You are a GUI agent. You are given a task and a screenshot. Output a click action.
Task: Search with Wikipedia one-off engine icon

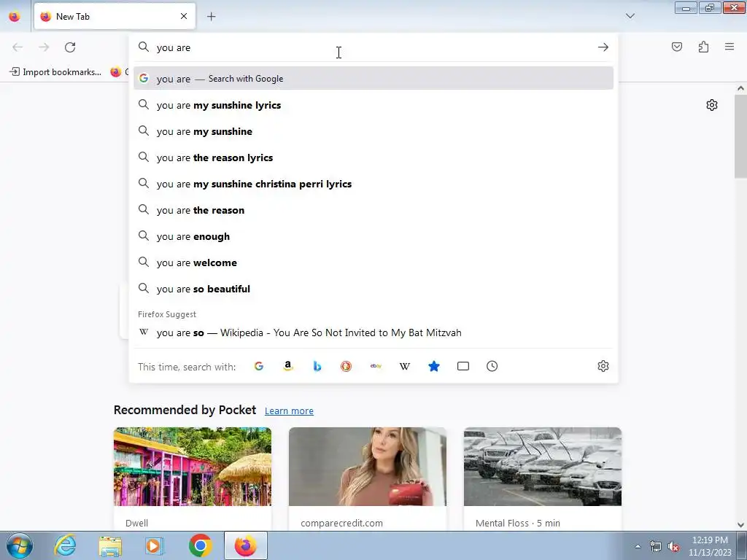click(405, 366)
